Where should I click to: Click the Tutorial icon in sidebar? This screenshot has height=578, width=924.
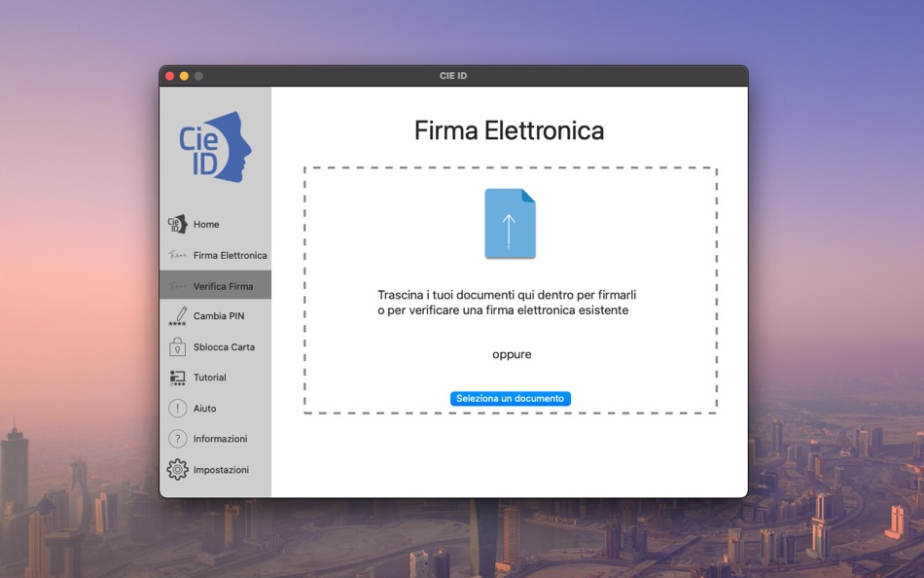pyautogui.click(x=177, y=378)
